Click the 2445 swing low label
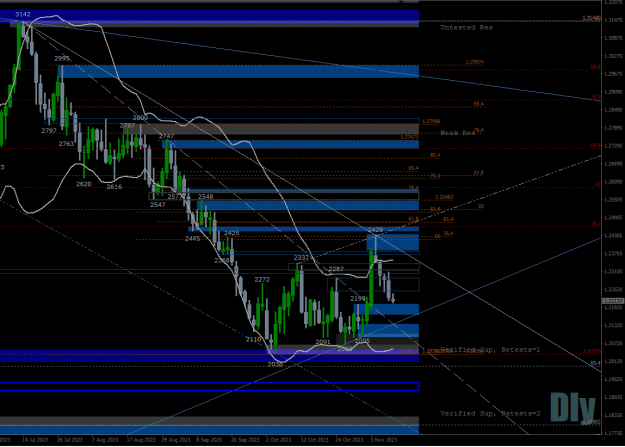This screenshot has width=625, height=447. 193,238
